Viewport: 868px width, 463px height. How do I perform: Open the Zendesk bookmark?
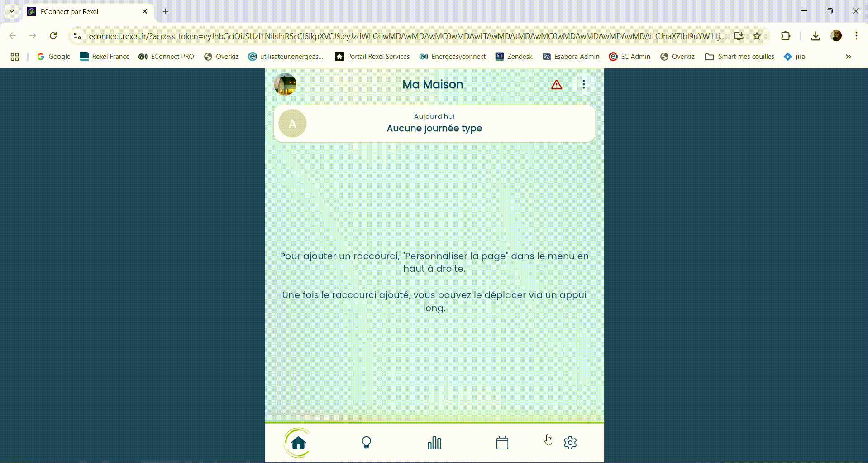pos(514,57)
